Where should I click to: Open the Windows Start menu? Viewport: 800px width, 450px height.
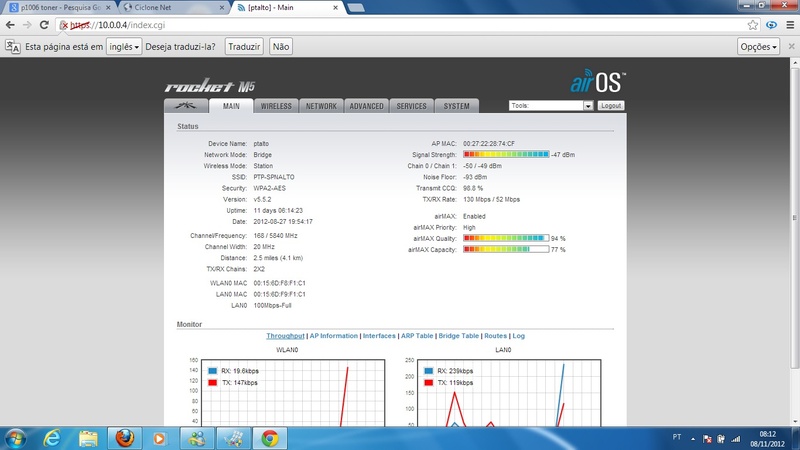15,438
